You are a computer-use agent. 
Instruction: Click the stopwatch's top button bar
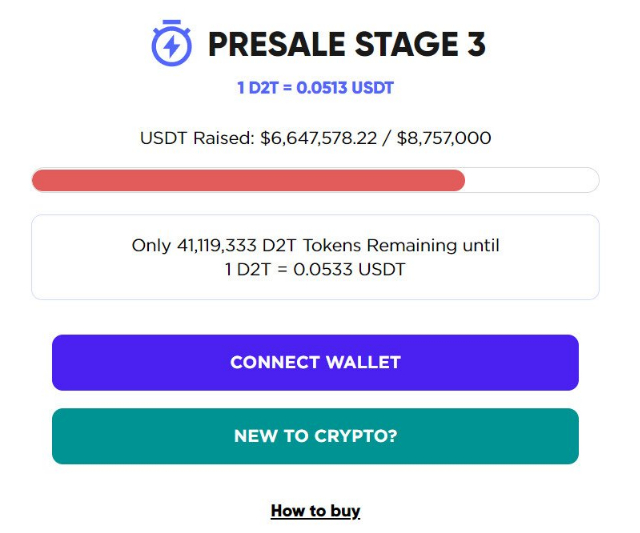point(171,22)
